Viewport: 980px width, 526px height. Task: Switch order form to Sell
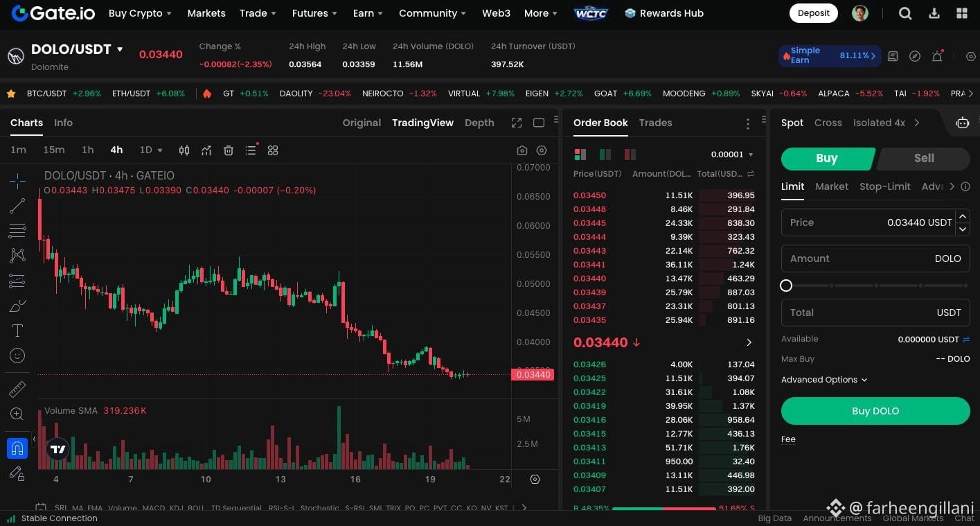924,159
